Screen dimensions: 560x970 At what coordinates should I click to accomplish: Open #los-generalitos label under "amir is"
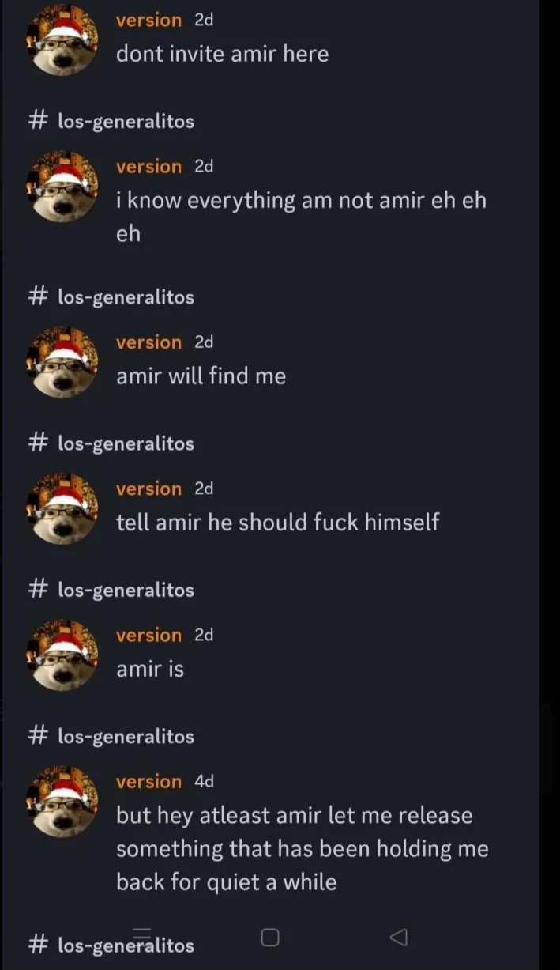click(111, 736)
